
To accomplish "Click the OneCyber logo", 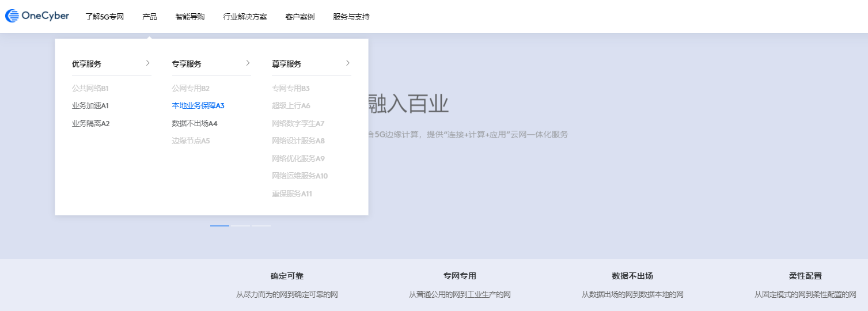I will pyautogui.click(x=37, y=16).
